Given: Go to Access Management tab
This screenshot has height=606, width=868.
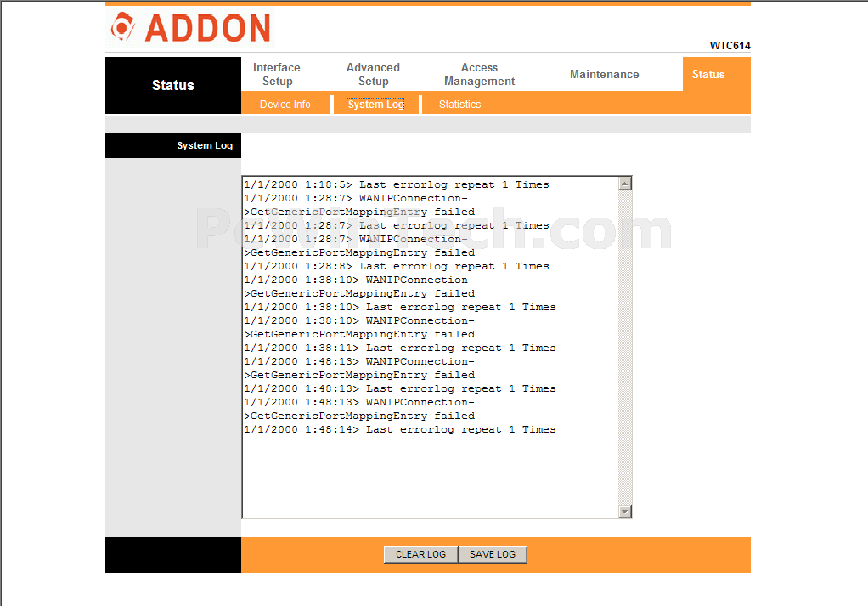Looking at the screenshot, I should click(479, 74).
